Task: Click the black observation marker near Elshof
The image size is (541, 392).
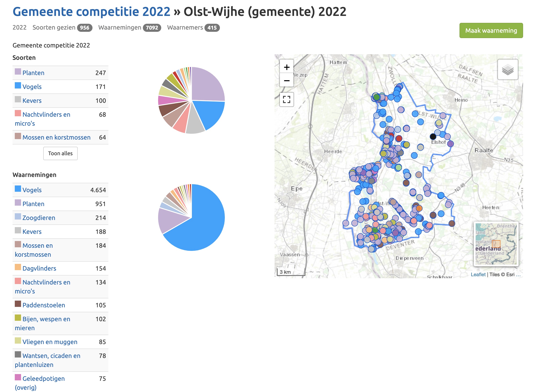Action: (x=433, y=136)
